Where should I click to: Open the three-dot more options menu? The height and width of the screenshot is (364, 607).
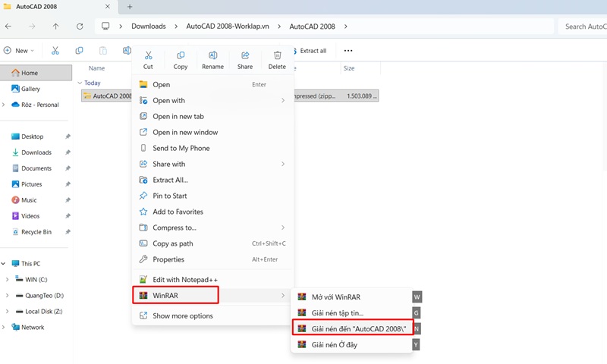click(348, 50)
